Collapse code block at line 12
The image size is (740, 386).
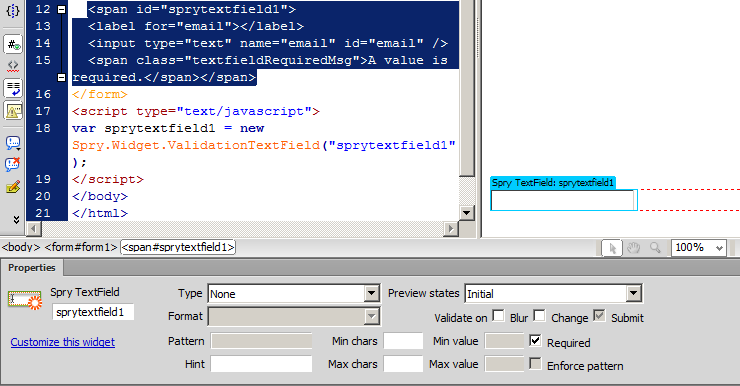click(x=61, y=9)
